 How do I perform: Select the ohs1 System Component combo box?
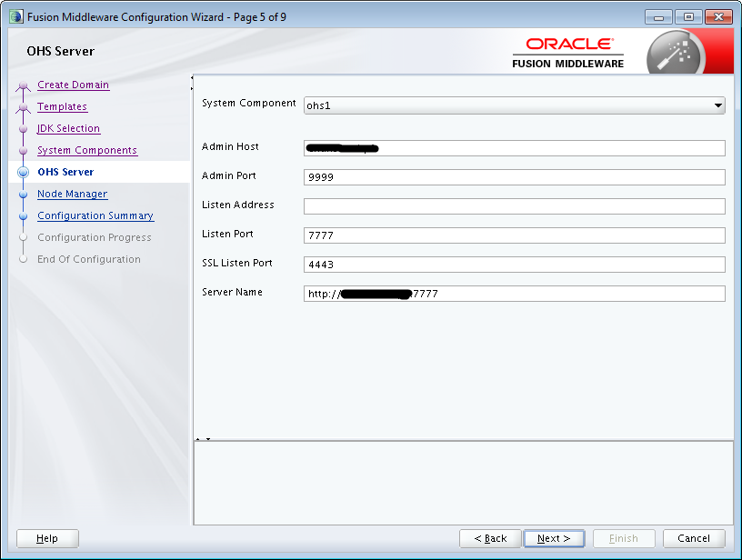tap(515, 105)
